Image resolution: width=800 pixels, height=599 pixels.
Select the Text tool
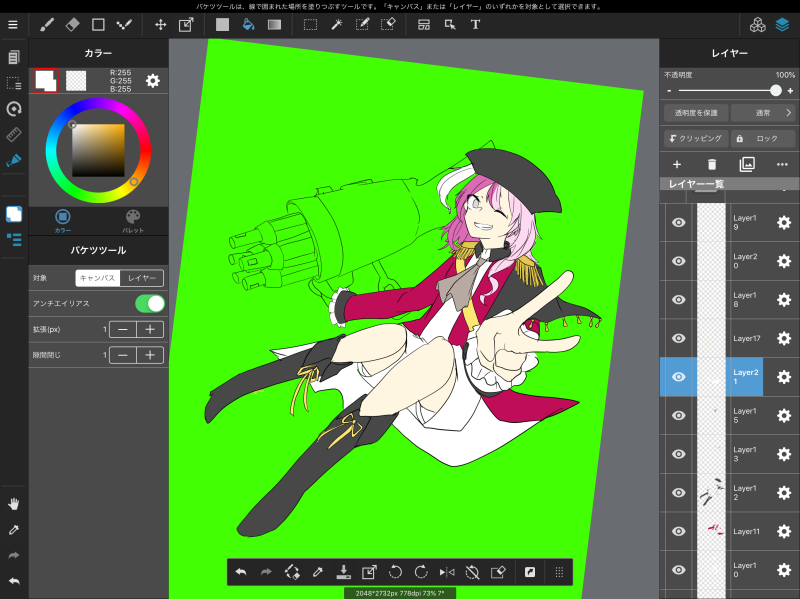click(x=475, y=24)
